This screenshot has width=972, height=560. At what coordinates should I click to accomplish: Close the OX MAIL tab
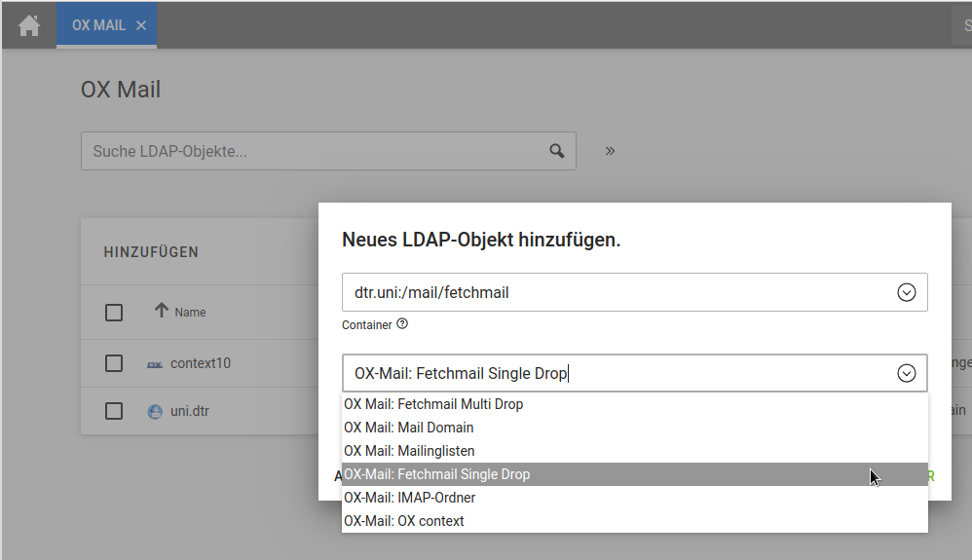[141, 25]
